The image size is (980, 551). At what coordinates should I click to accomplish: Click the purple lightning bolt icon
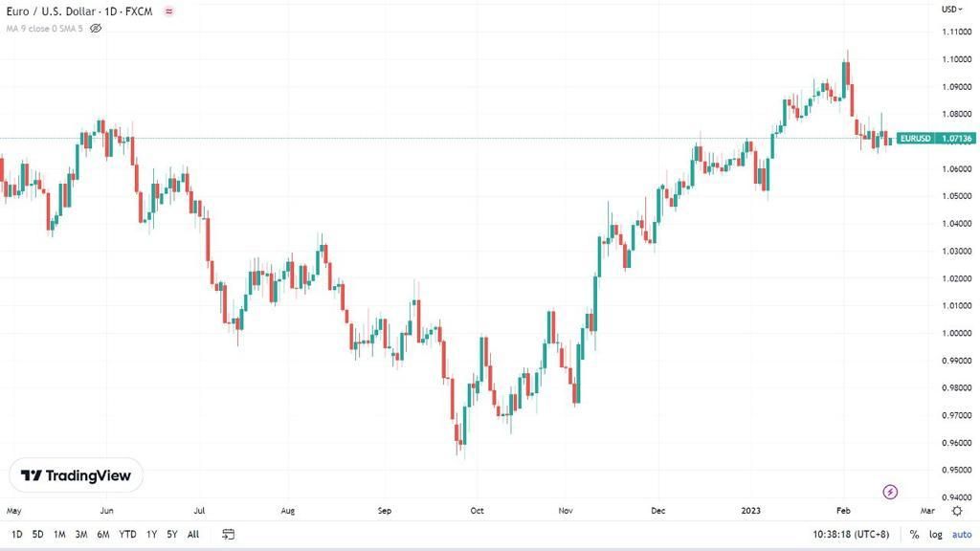[890, 492]
